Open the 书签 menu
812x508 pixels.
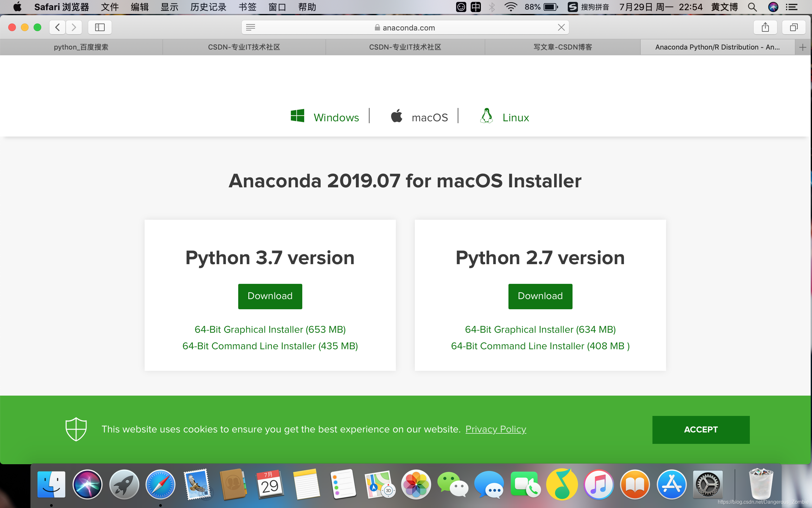(x=247, y=7)
